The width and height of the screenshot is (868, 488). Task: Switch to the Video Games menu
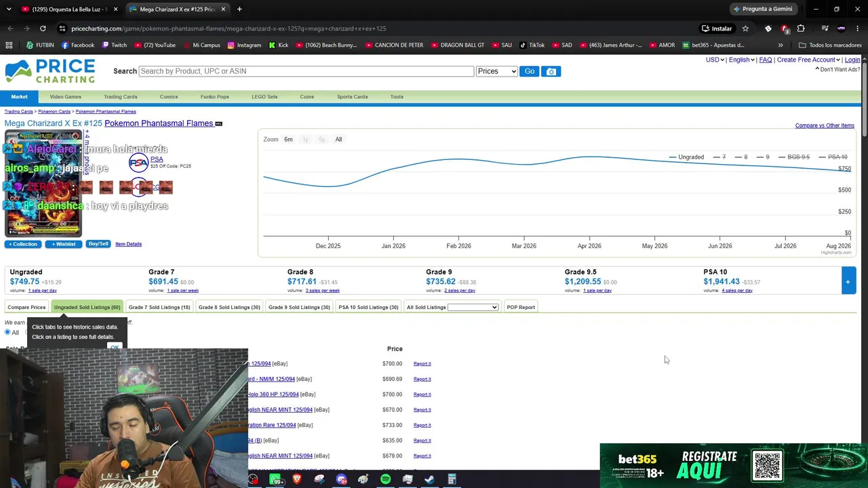pos(65,97)
